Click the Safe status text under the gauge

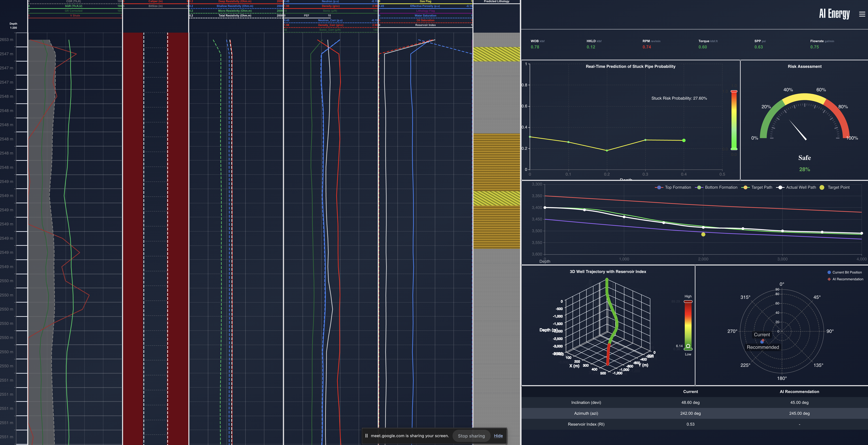[x=804, y=158]
